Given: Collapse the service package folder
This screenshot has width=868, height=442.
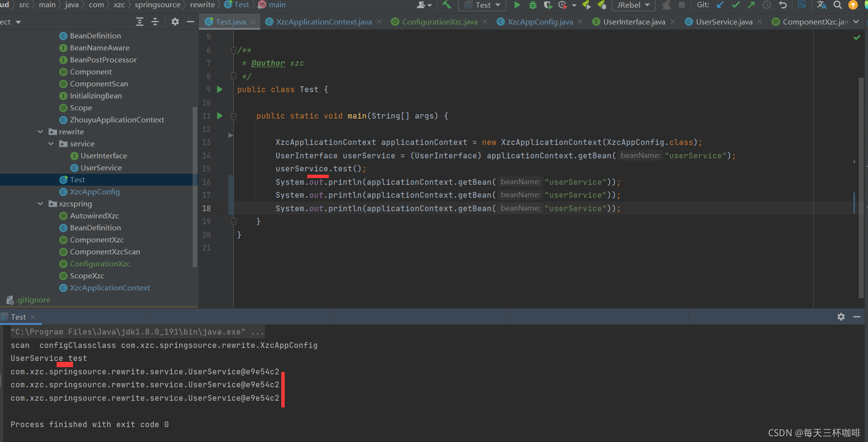Looking at the screenshot, I should click(51, 143).
